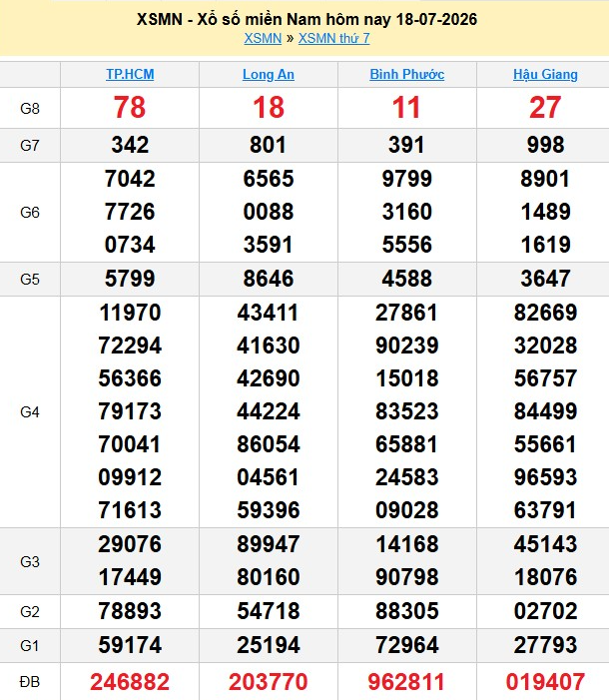Open the Long An province link

click(269, 74)
